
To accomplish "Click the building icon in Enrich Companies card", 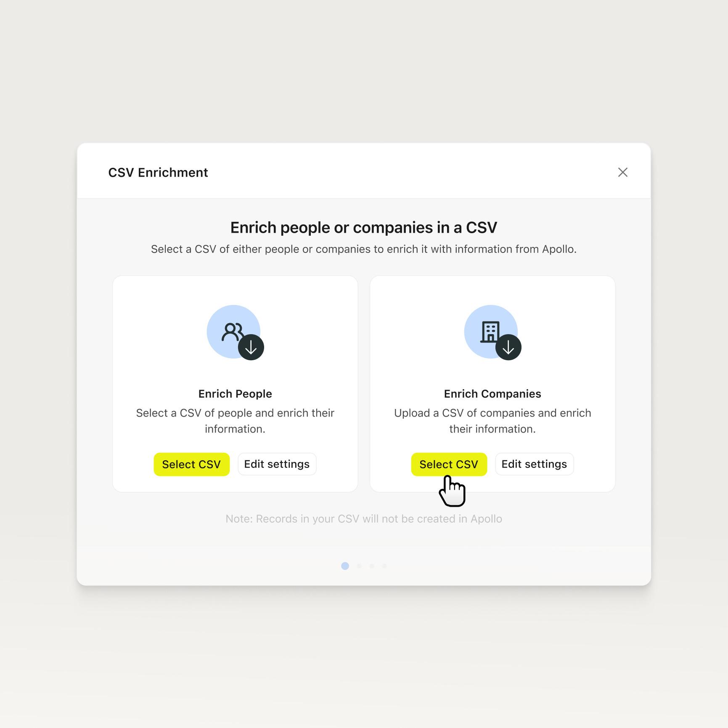I will tap(490, 331).
